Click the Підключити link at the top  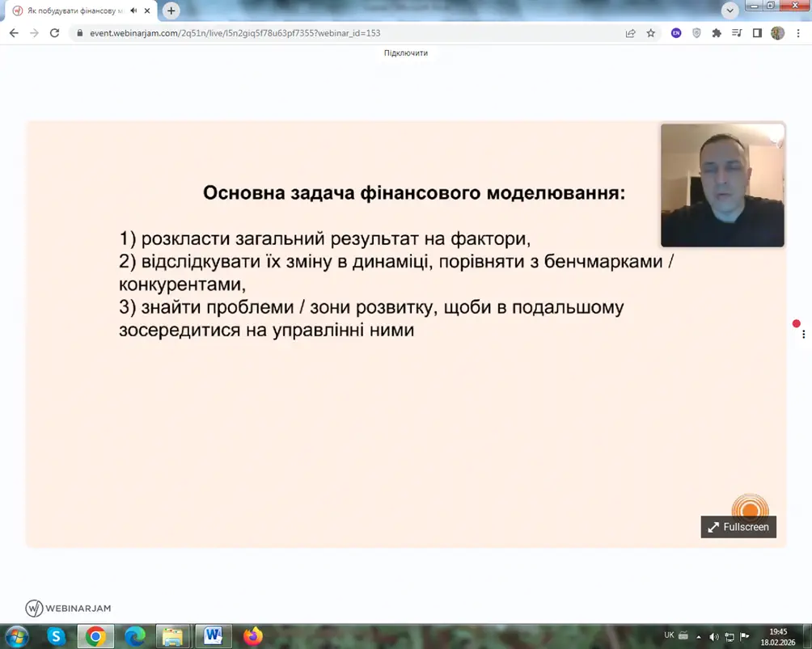(406, 53)
